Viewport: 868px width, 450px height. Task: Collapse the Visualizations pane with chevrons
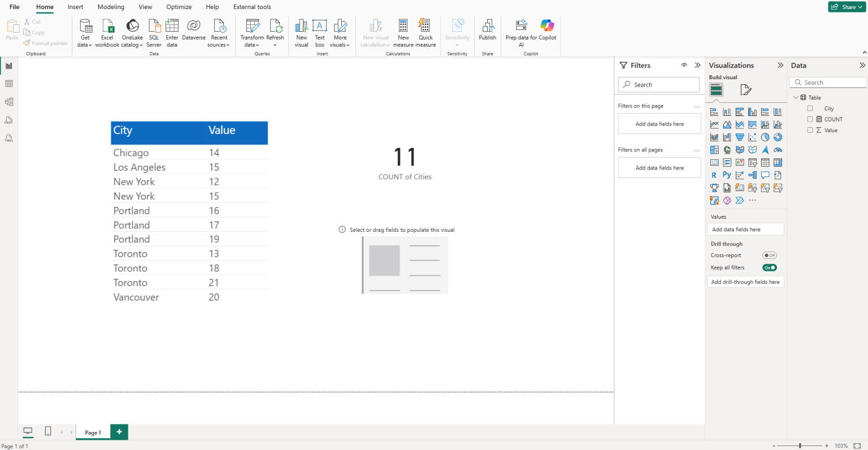pyautogui.click(x=780, y=66)
